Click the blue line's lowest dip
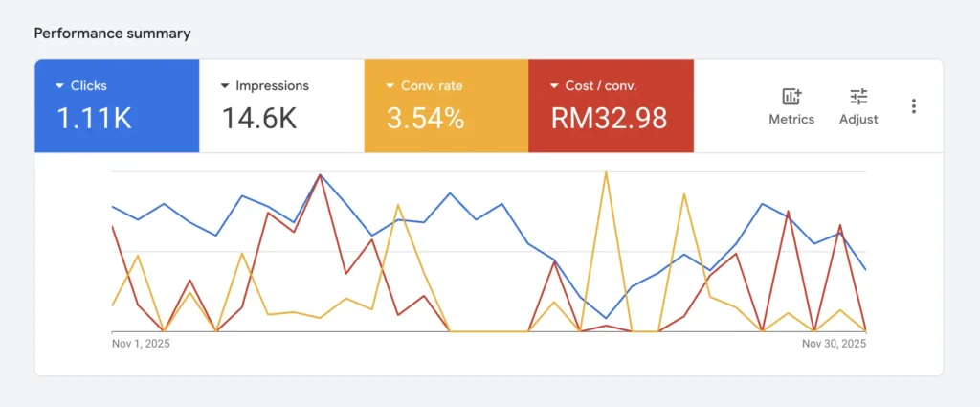This screenshot has height=407, width=980. point(606,318)
